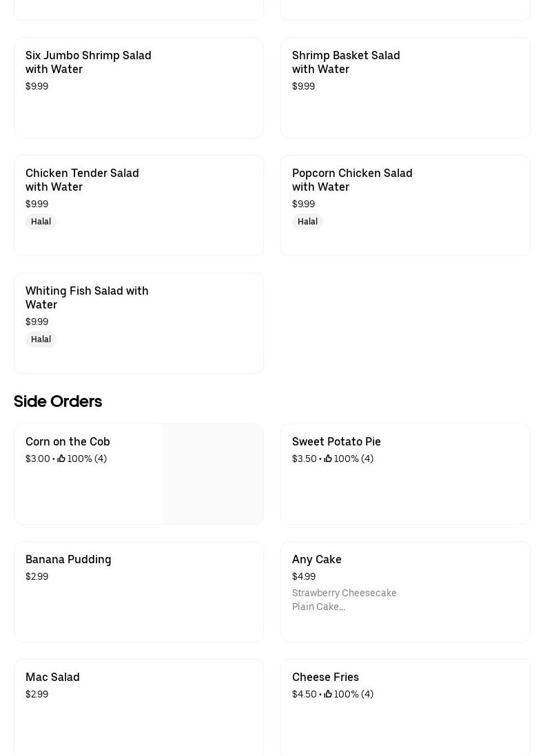Click Strawberry Cheesecake description under Any Cake

tap(344, 593)
